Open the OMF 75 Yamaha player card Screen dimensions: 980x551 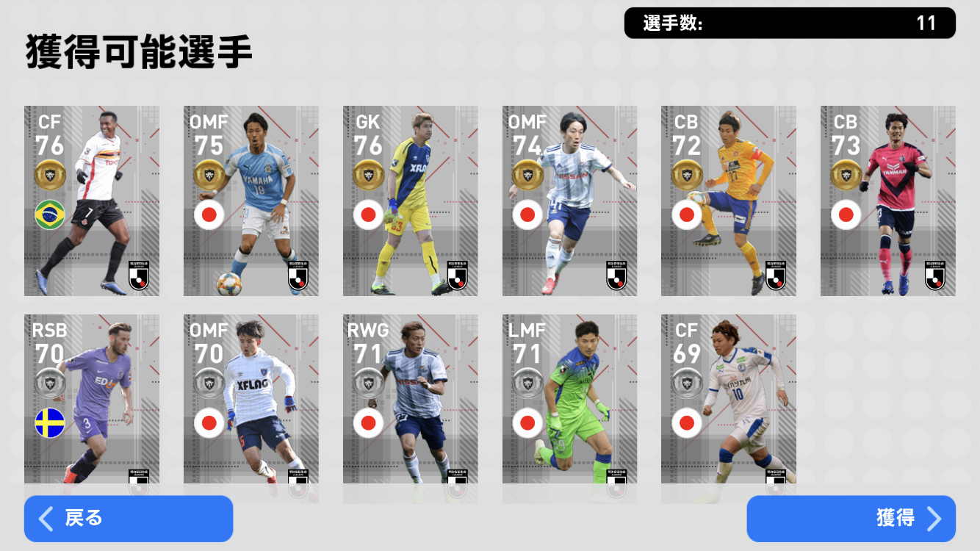251,201
